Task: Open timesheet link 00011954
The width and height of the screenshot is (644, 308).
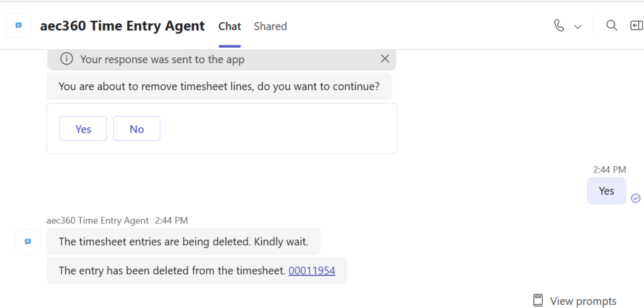Action: [x=312, y=271]
